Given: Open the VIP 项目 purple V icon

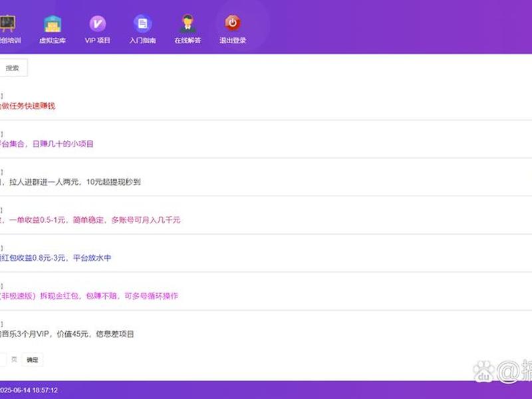Looking at the screenshot, I should click(97, 24).
